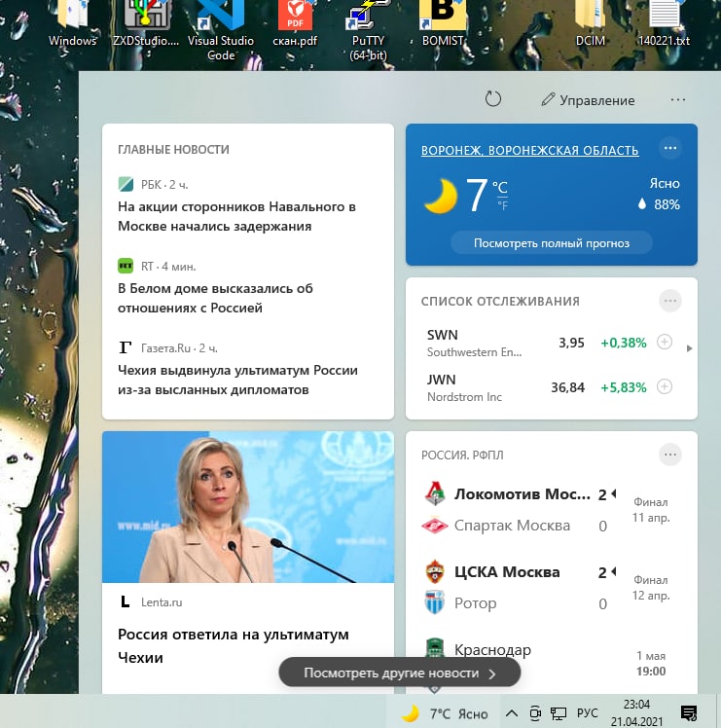Select °C temperature unit
Viewport: 721px width, 728px height.
click(x=500, y=188)
